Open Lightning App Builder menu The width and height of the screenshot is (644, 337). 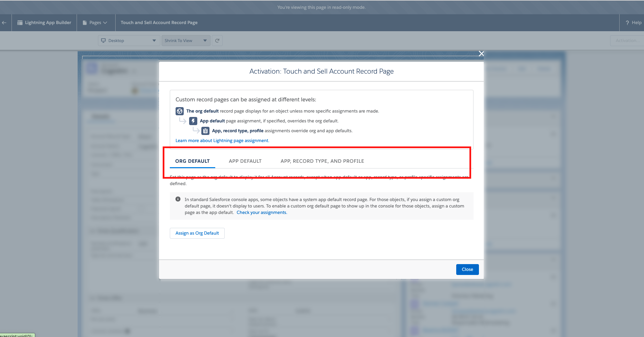(x=44, y=23)
